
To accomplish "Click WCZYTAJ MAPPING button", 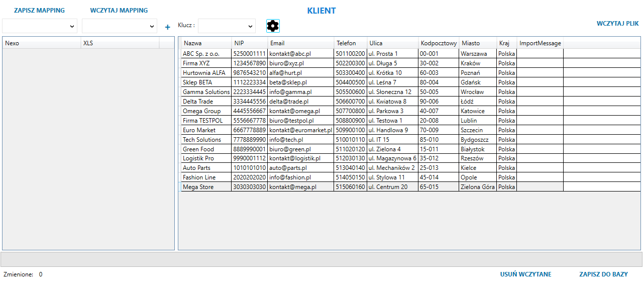I will coord(119,11).
